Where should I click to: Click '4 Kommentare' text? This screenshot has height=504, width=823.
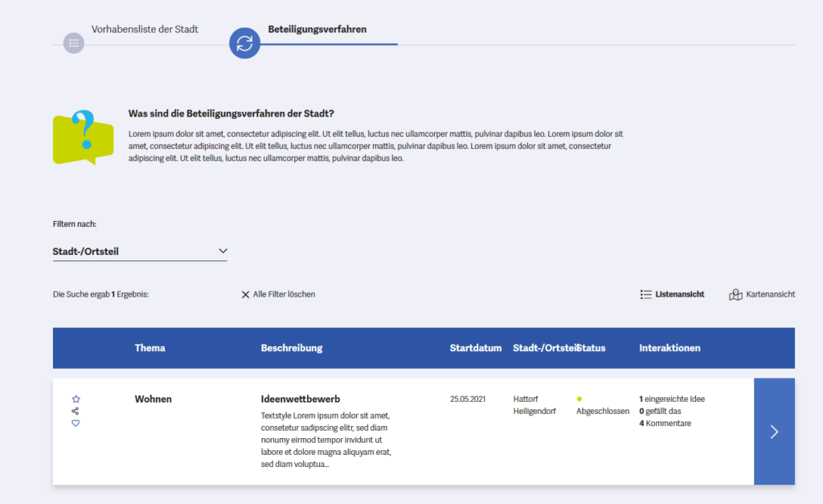(x=665, y=423)
